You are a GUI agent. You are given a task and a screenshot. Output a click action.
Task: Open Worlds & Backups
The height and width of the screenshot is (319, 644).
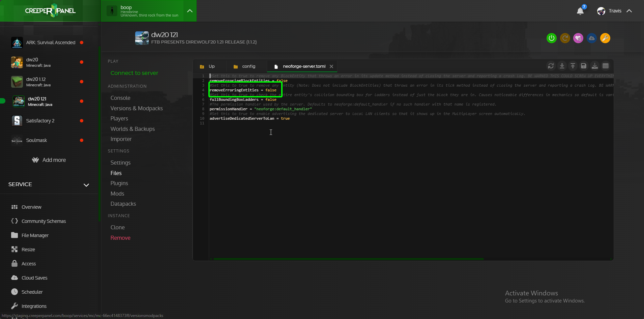click(133, 129)
